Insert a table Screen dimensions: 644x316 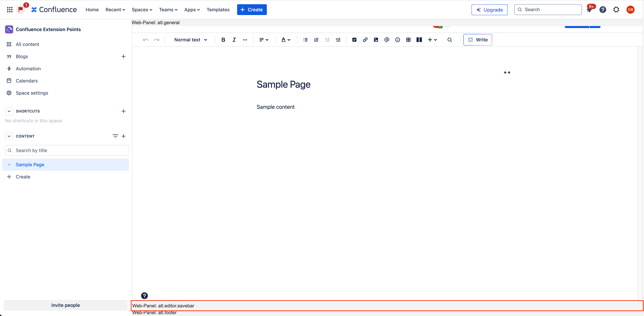408,40
